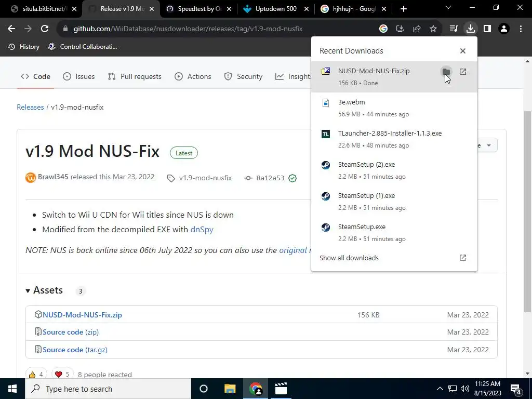Show NUSD-Mod-NUS-Fix.zip in folder
This screenshot has width=532, height=399.
446,72
